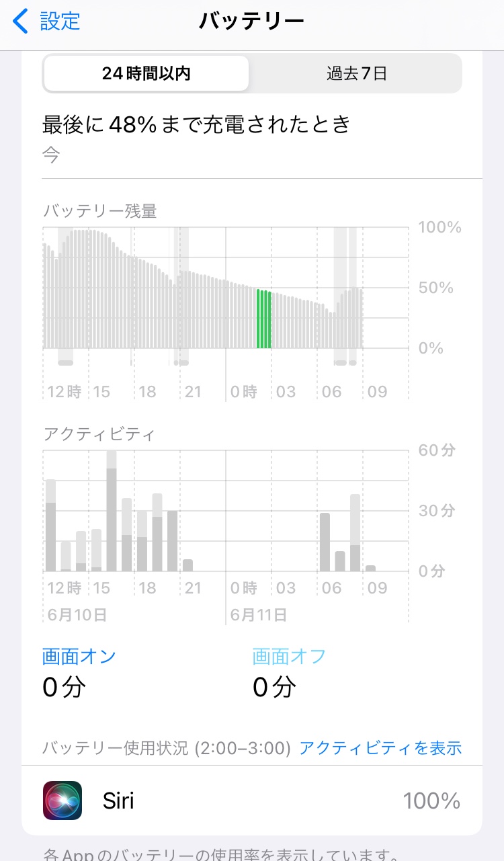Tap the charging period marker near 12時
This screenshot has height=861, width=504.
(65, 363)
